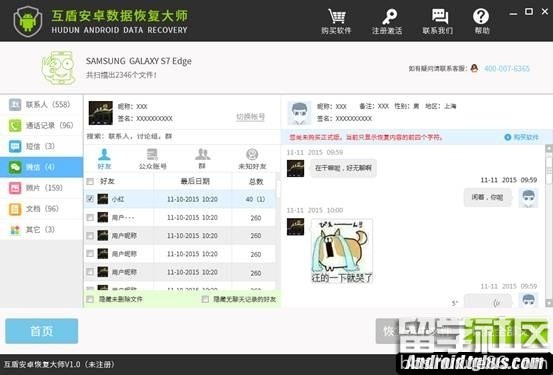Click the 帮助 question mark icon

pyautogui.click(x=481, y=17)
